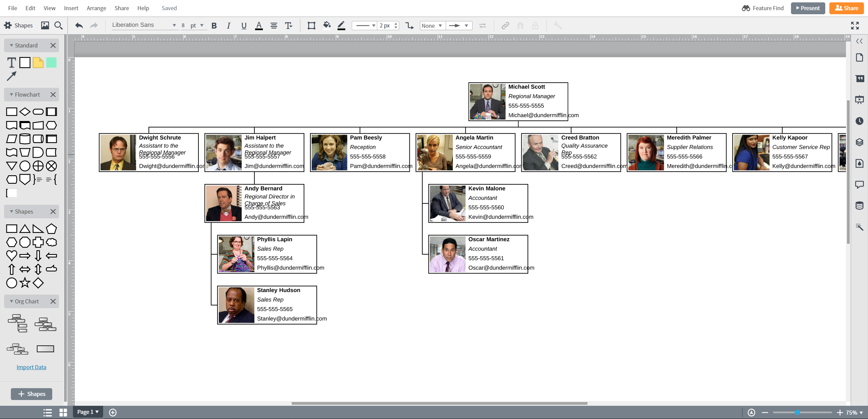Image resolution: width=868 pixels, height=419 pixels.
Task: Toggle italic formatting
Action: pos(229,25)
